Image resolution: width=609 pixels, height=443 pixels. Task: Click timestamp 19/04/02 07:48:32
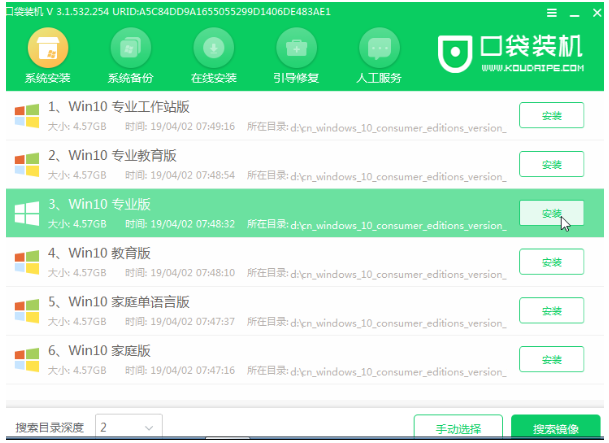coord(193,224)
